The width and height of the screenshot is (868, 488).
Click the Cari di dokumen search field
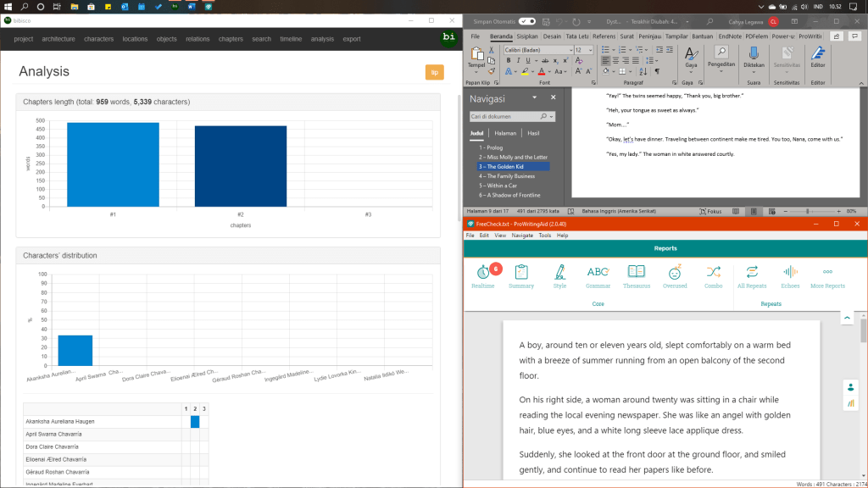coord(509,116)
